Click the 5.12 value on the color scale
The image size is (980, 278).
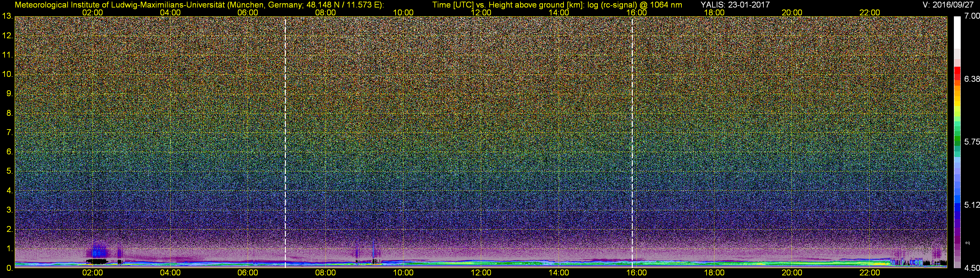click(972, 205)
